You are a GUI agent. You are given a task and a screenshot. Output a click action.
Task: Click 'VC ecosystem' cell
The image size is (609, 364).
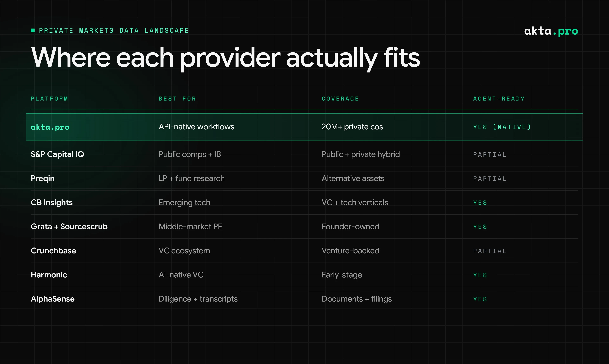pyautogui.click(x=184, y=251)
